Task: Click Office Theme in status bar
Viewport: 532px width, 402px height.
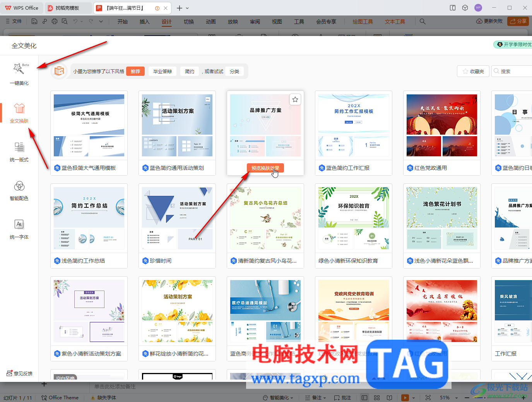Action: [x=60, y=397]
